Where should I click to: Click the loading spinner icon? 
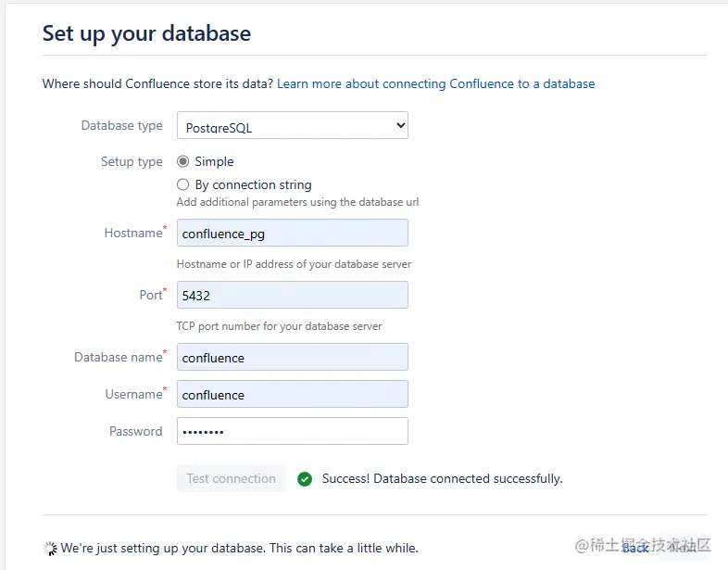tap(50, 549)
